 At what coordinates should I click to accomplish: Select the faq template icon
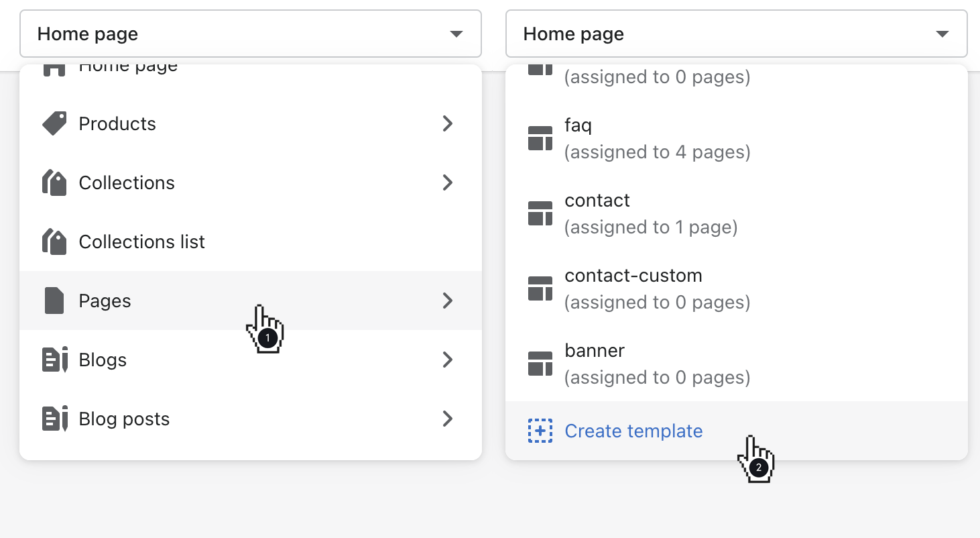click(x=540, y=138)
